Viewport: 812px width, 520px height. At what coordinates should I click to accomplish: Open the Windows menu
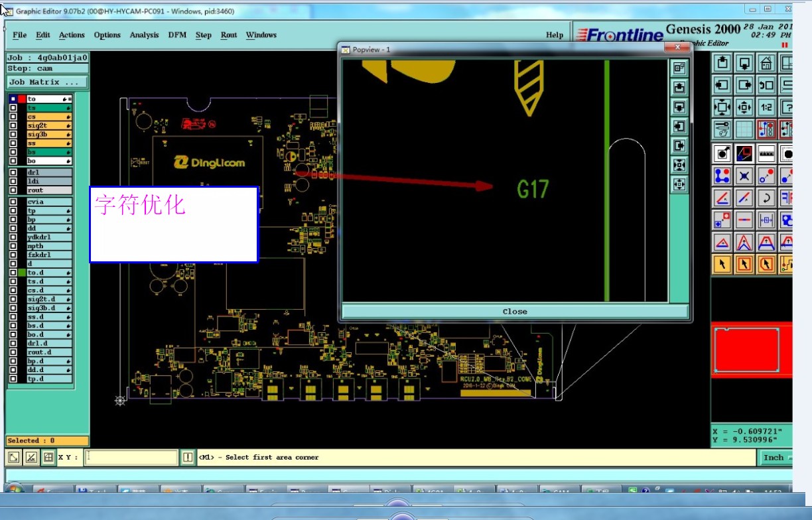point(261,35)
